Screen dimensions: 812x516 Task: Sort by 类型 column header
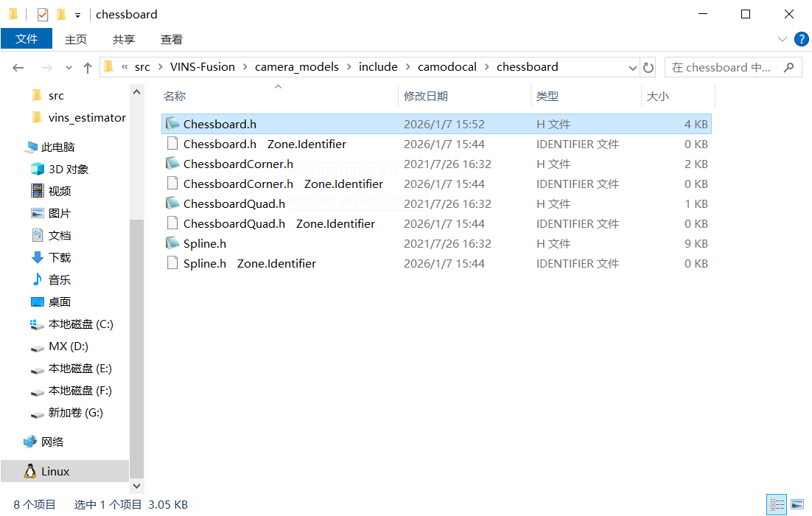(x=547, y=97)
